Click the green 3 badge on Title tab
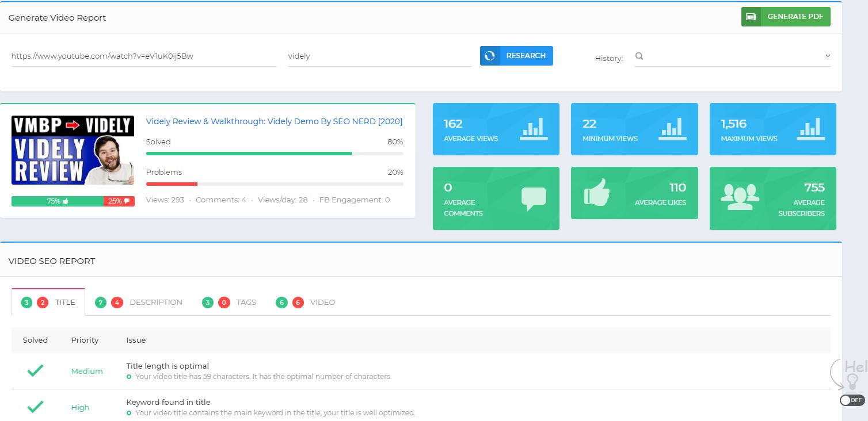This screenshot has width=868, height=421. pos(26,303)
